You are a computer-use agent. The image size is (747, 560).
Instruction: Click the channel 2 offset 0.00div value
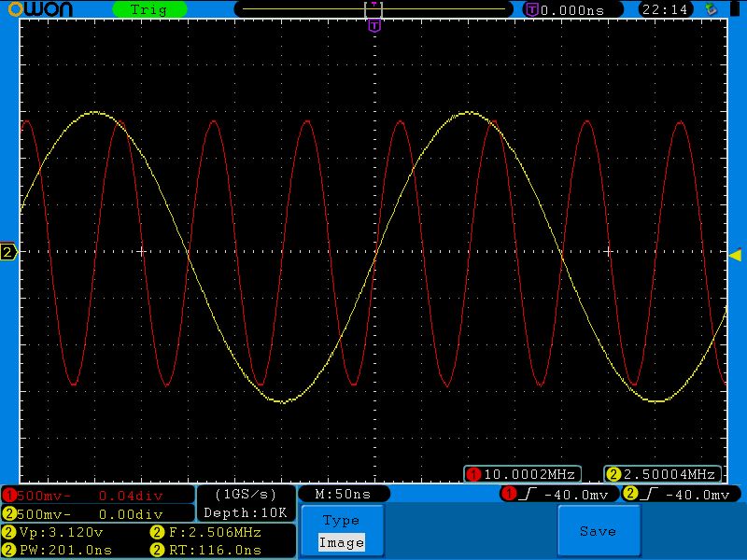coord(131,514)
